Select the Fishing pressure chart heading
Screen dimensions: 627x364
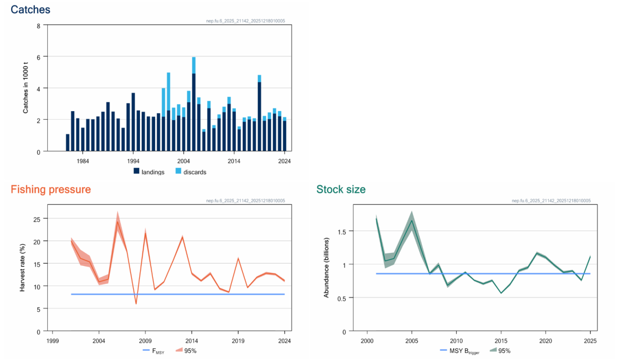click(x=50, y=189)
